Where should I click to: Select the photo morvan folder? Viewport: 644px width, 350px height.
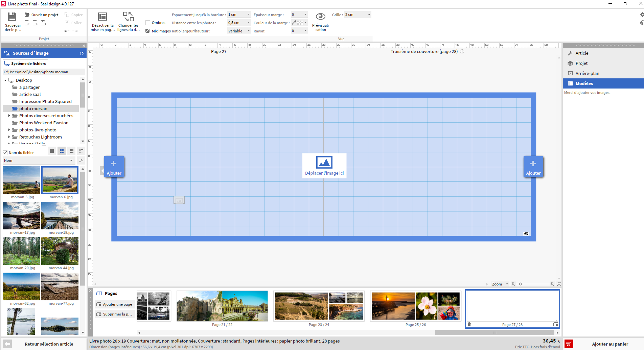(x=41, y=108)
